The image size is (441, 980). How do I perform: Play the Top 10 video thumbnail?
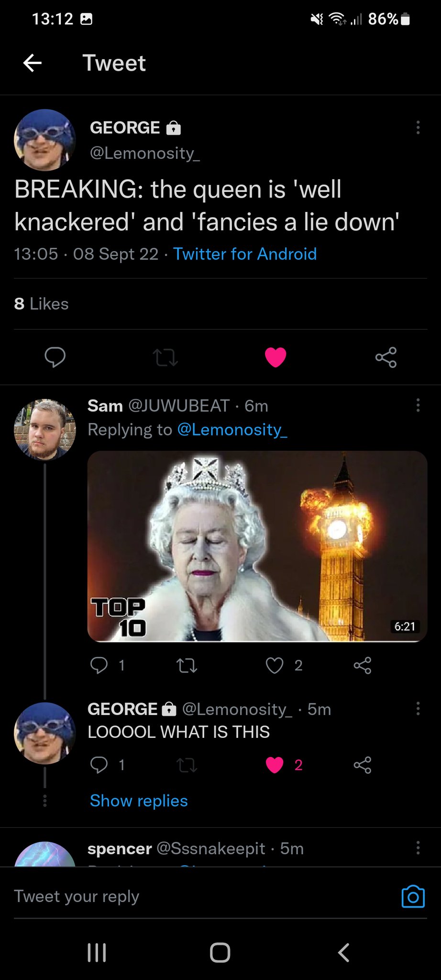point(257,546)
